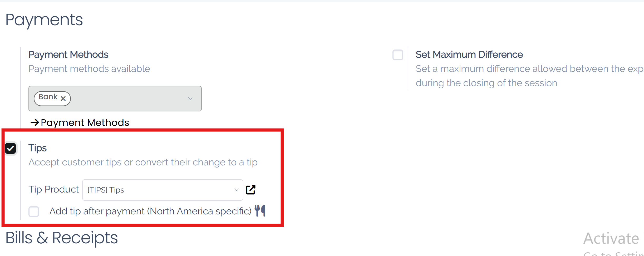This screenshot has width=644, height=256.
Task: Click the Bank tag label
Action: pos(48,97)
